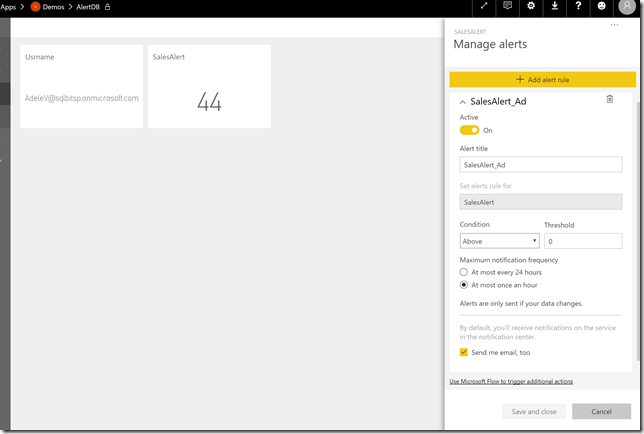Viewport: 644px width, 434px height.
Task: Go to Apps in the breadcrumb
Action: pos(8,7)
